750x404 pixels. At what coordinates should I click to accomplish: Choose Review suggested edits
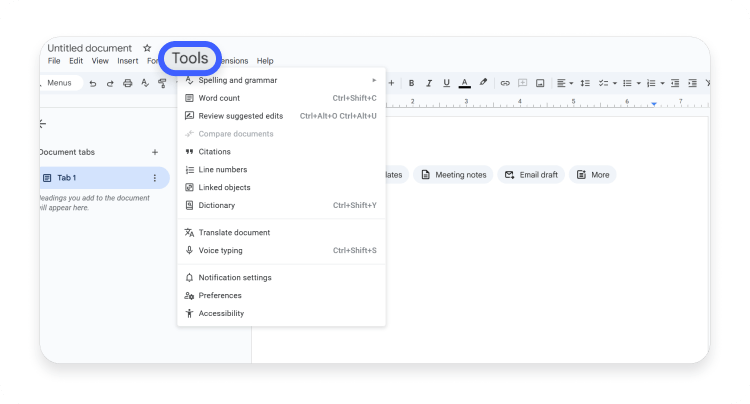click(281, 116)
